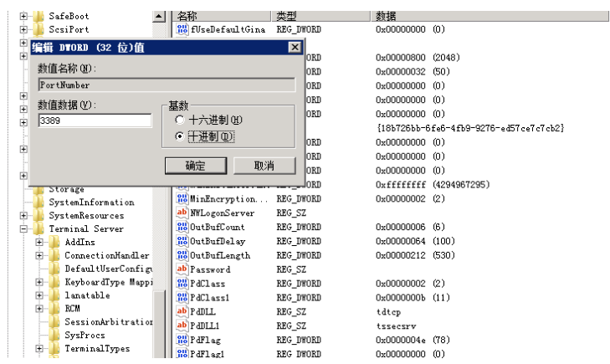Click the SafeBoot folder icon
The width and height of the screenshot is (610, 364).
38,17
